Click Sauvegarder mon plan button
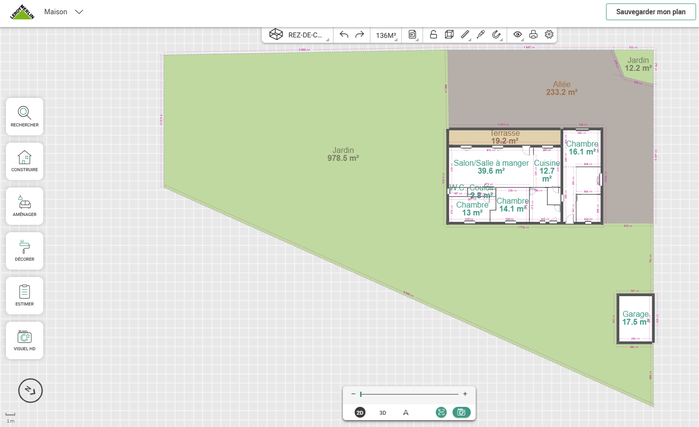The height and width of the screenshot is (427, 699). click(650, 12)
